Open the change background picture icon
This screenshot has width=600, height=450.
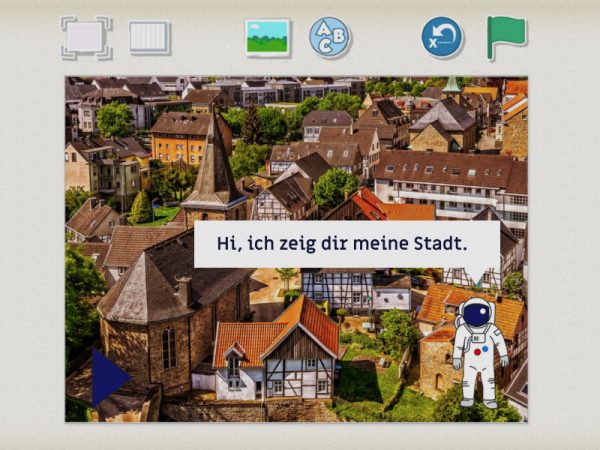(x=267, y=38)
